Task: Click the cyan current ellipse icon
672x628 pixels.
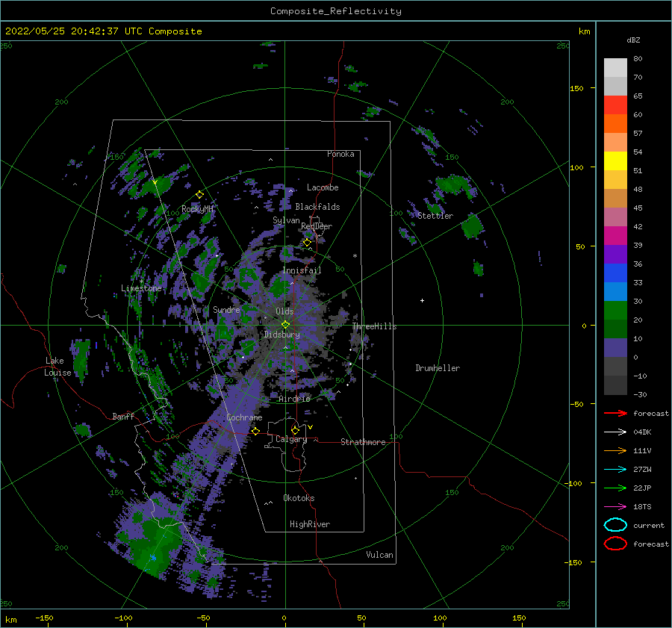Action: click(615, 525)
